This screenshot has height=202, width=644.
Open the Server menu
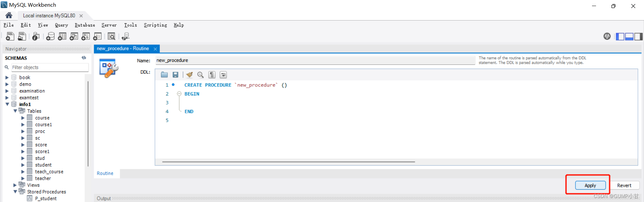coord(109,25)
